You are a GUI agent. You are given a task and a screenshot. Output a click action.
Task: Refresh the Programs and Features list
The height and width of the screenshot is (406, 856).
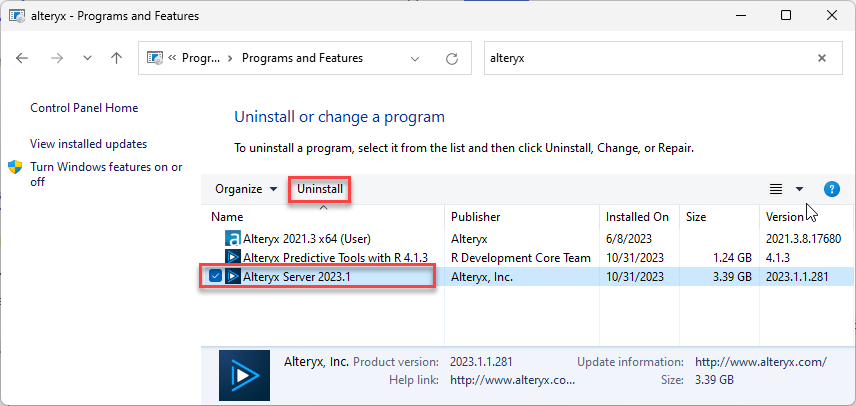tap(452, 58)
